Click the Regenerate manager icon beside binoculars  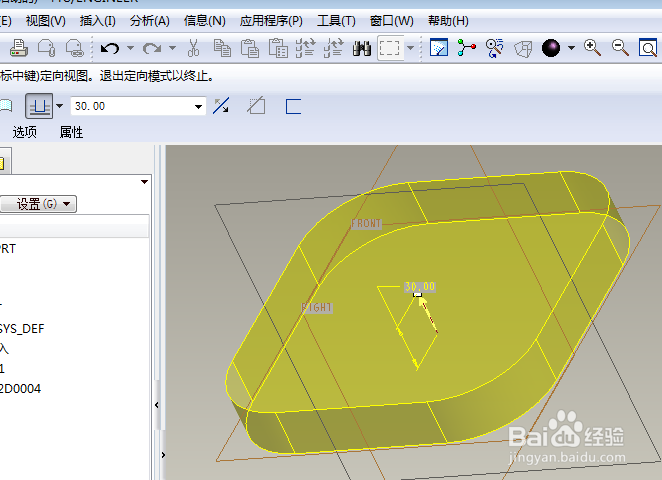pos(334,48)
